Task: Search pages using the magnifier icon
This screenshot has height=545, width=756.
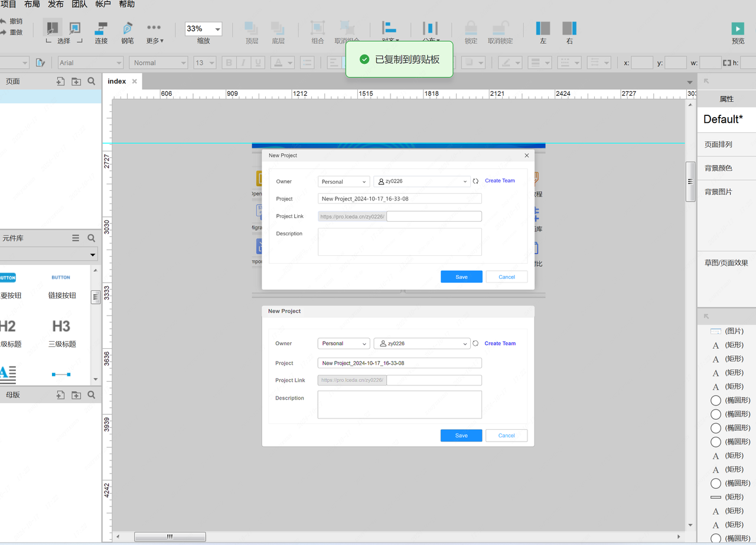Action: tap(92, 82)
